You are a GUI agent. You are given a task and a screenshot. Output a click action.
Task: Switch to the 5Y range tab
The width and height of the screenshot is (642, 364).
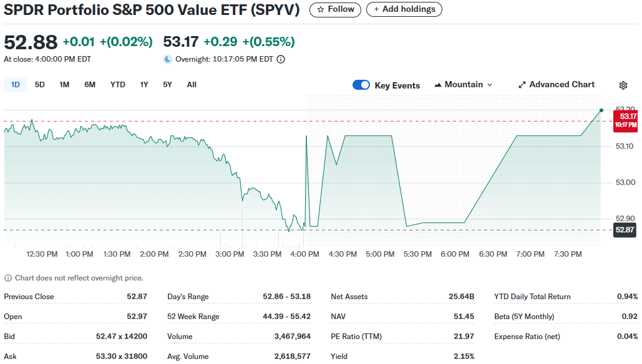[x=167, y=85]
